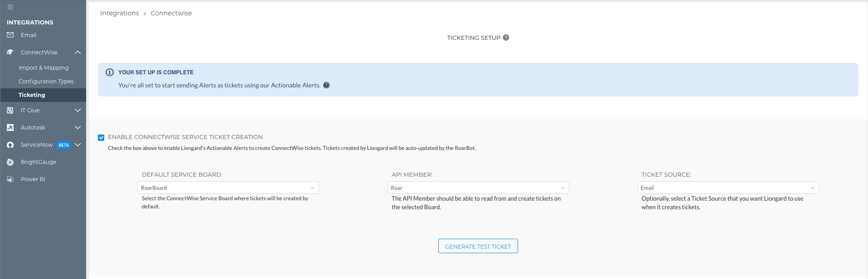Click the ServiceNow BETA badge
Screen dimensions: 868x279
click(64, 145)
